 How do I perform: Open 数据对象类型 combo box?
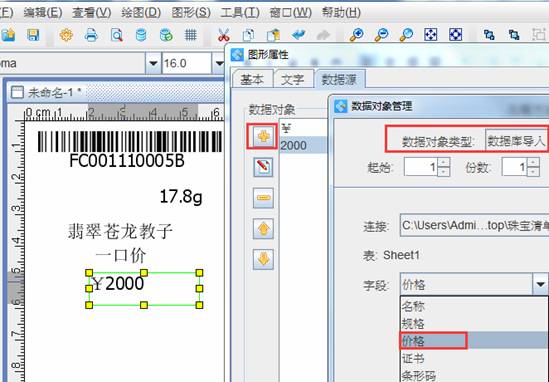point(516,140)
